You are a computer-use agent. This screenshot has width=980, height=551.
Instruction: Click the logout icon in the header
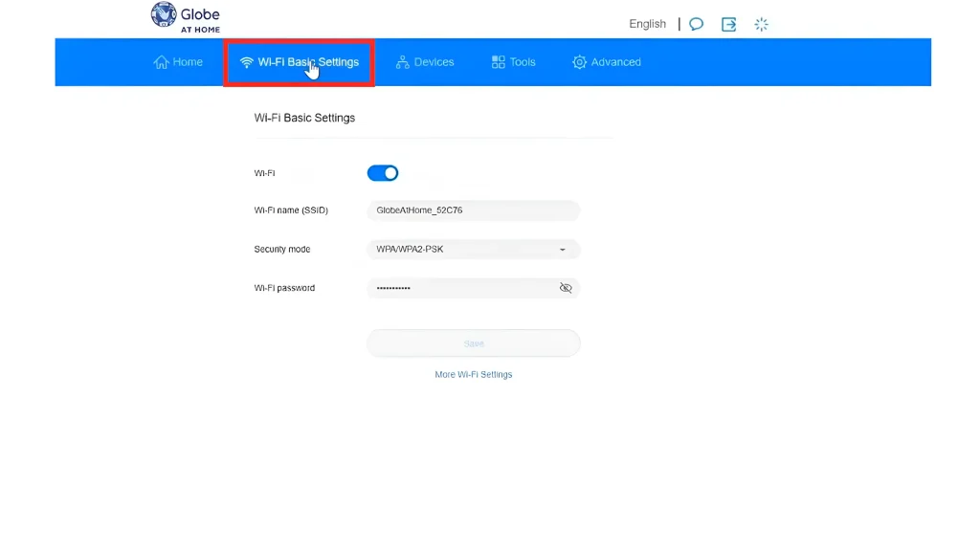[728, 23]
